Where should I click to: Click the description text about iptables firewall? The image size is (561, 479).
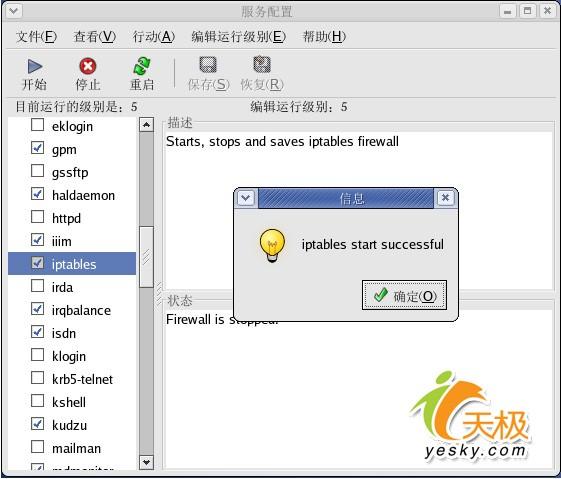coord(282,142)
